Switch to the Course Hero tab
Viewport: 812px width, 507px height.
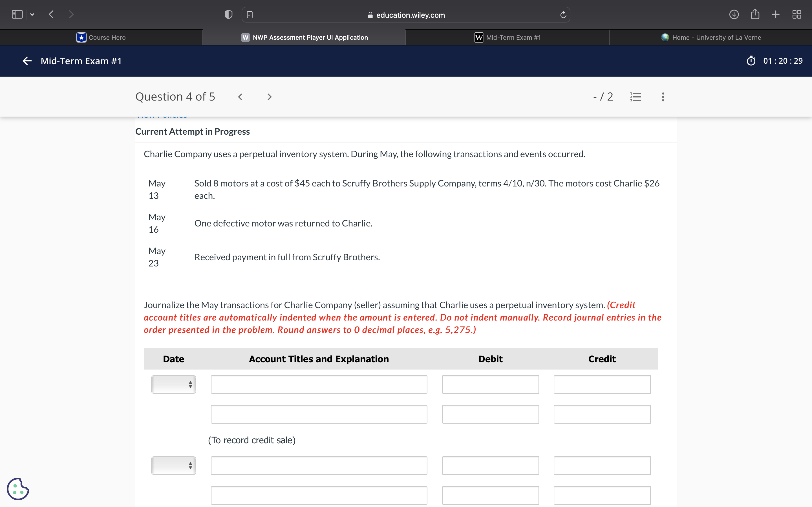pos(101,37)
